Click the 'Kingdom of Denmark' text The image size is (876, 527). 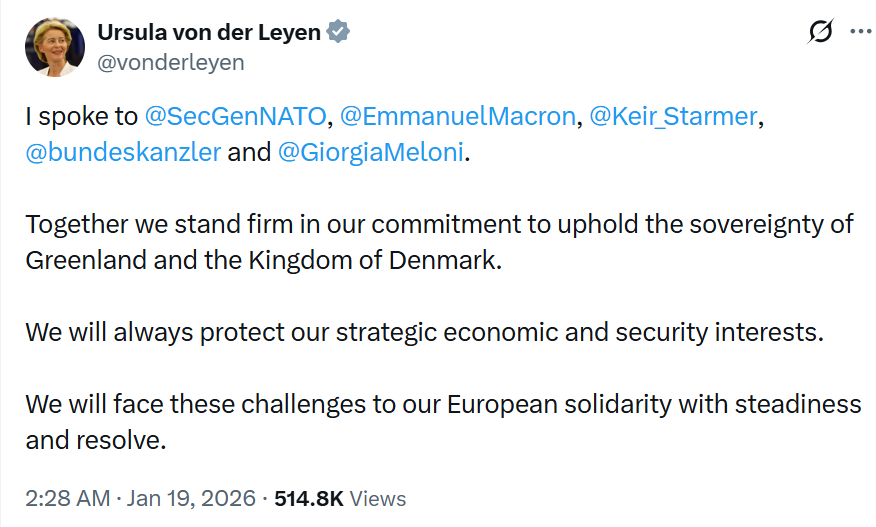click(x=398, y=260)
